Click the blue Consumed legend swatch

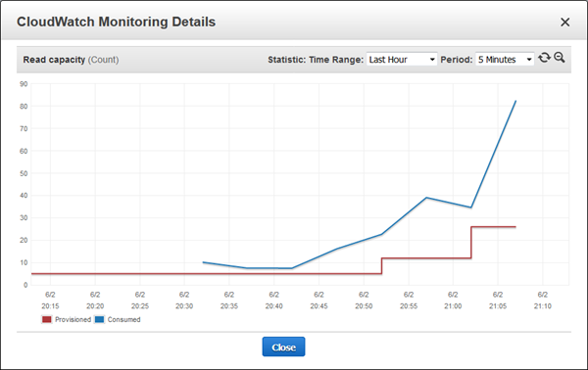tap(99, 319)
